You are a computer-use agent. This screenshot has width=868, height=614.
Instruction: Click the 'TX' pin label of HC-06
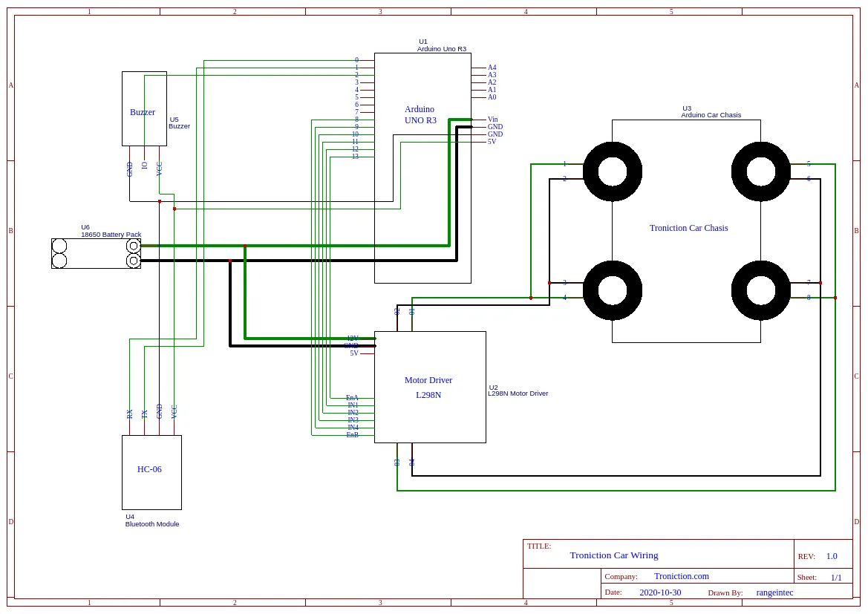[x=145, y=414]
